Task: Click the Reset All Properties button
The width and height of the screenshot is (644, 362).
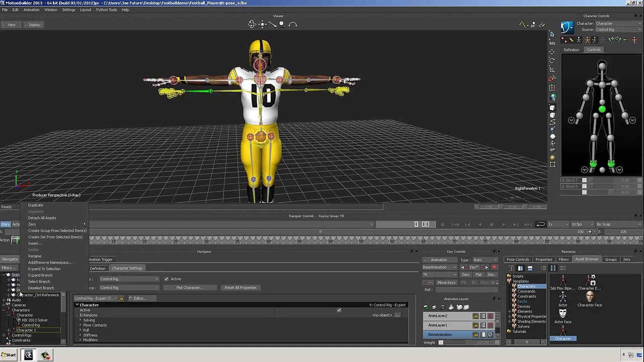Action: (x=240, y=288)
